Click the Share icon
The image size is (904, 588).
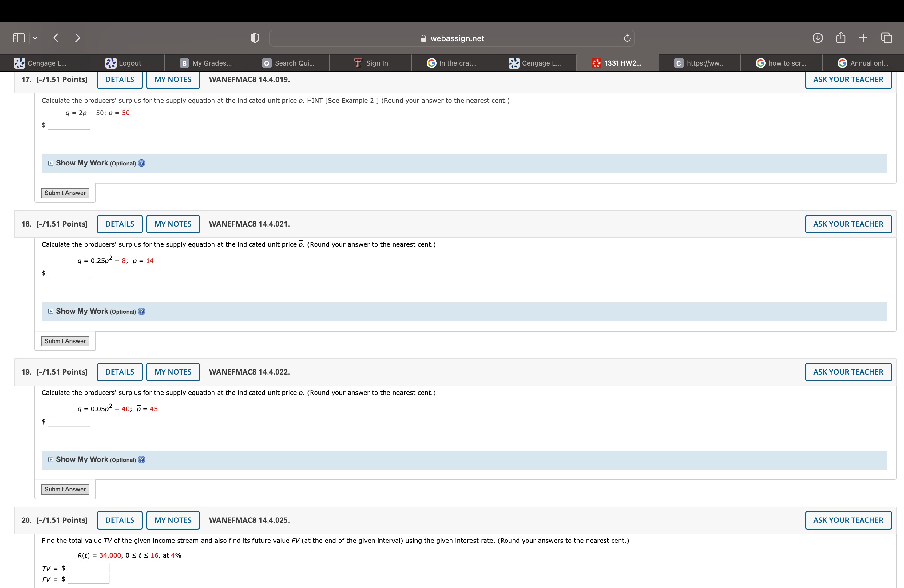point(841,38)
